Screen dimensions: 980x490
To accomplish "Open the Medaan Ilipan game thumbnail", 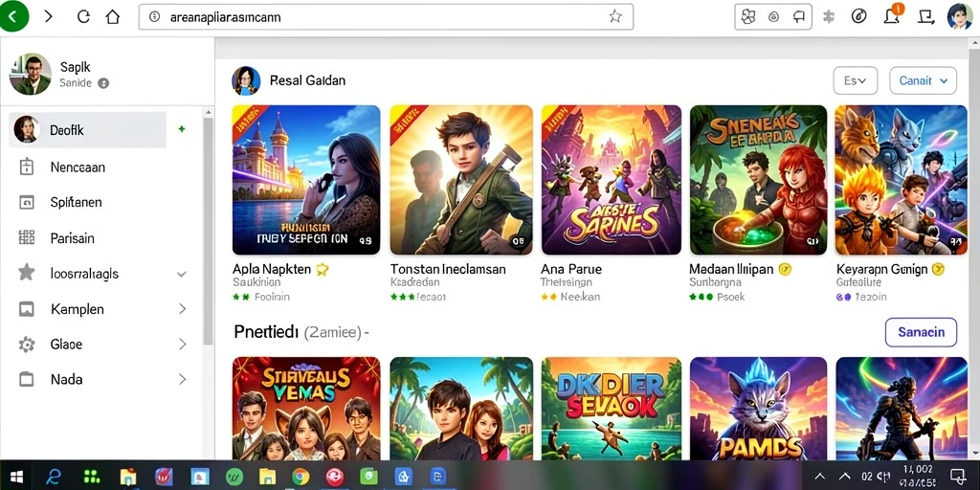I will click(x=758, y=180).
